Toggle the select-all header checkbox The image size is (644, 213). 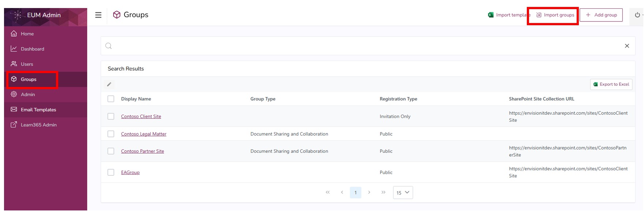(111, 99)
